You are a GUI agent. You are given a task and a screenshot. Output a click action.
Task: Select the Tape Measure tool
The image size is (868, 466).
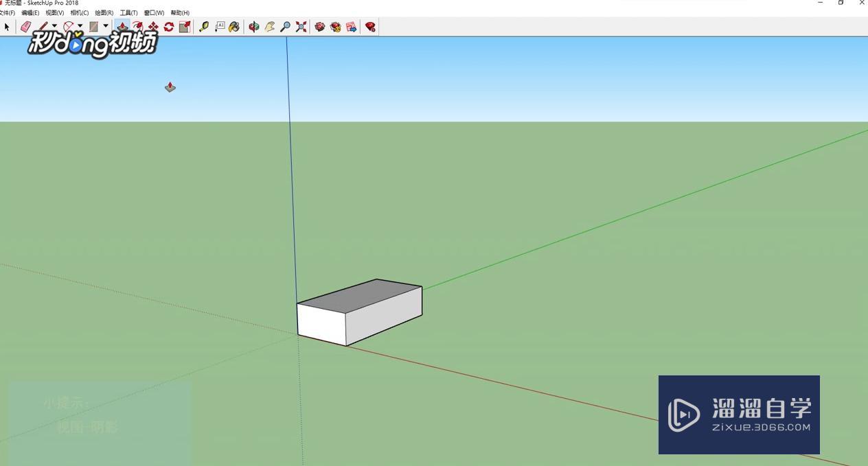(x=204, y=27)
